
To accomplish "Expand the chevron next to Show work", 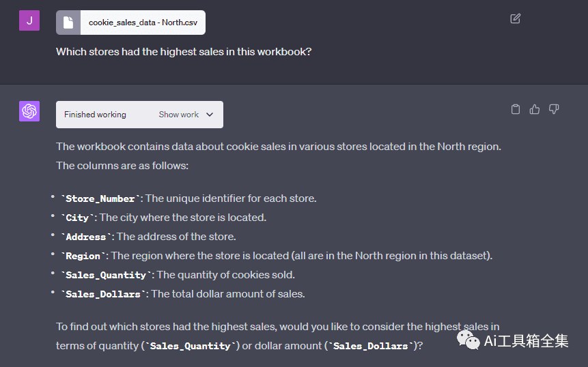I will click(x=210, y=115).
